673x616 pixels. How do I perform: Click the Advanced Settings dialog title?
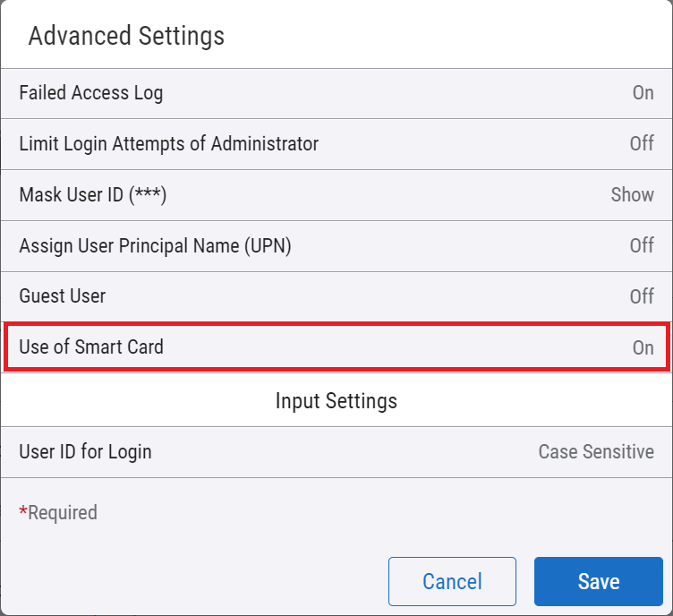pos(126,37)
